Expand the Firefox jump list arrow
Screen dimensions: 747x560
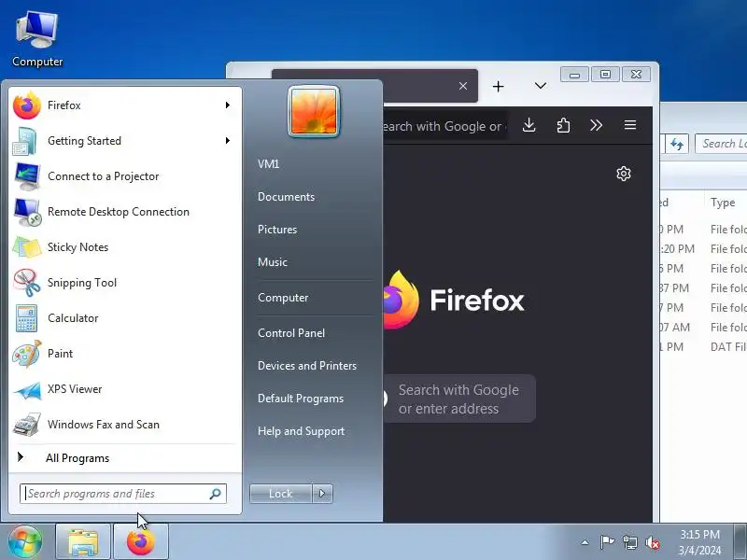(x=228, y=105)
